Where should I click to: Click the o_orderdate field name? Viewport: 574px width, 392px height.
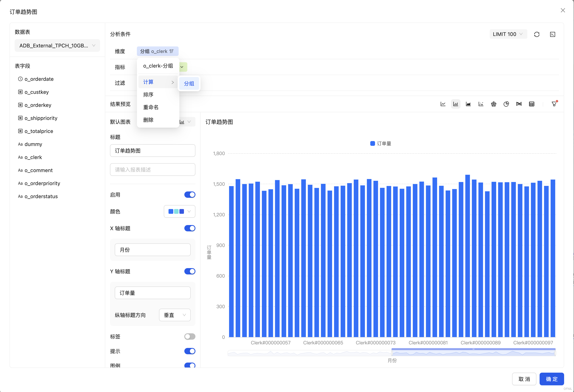(x=39, y=79)
